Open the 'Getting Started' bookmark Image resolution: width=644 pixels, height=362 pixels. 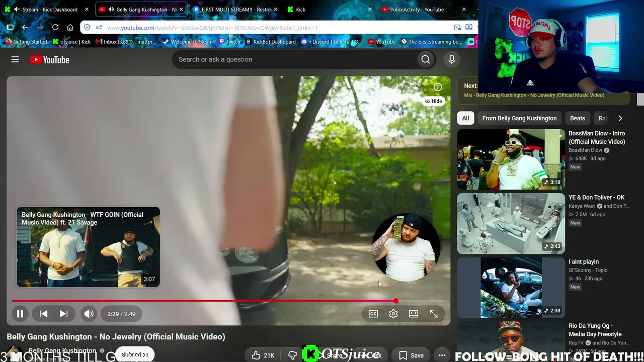tap(26, 42)
